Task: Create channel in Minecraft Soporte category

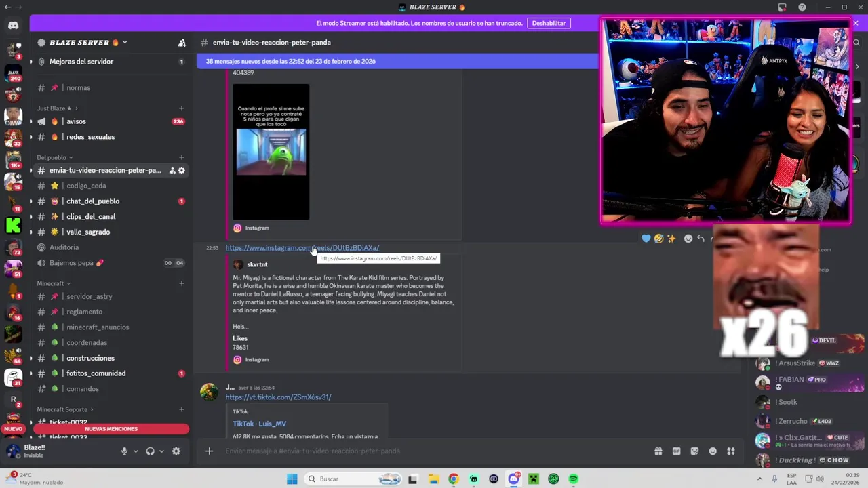Action: point(181,409)
